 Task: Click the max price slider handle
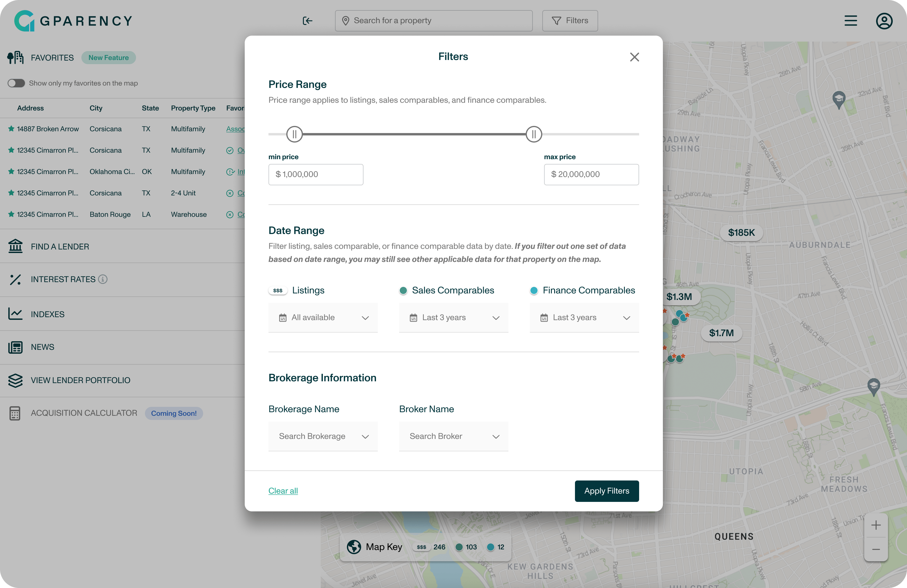533,134
